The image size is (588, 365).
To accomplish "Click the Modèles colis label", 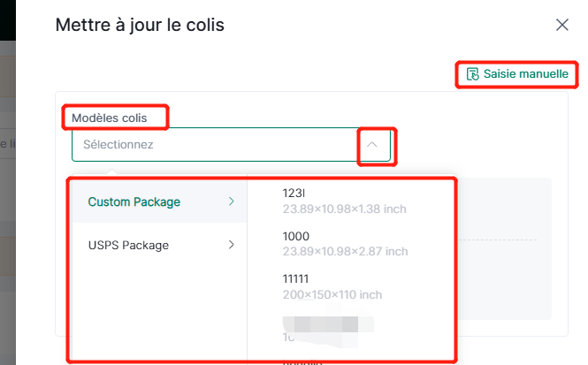I will 109,118.
